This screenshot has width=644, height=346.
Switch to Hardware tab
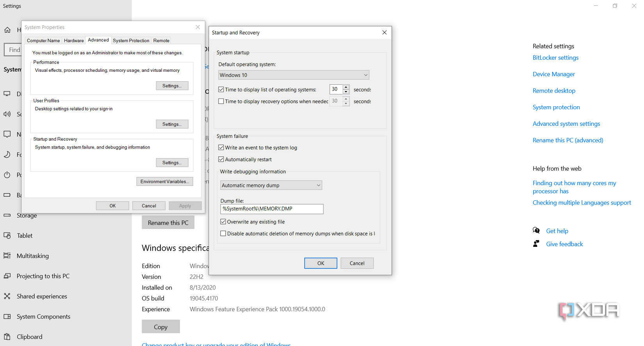[74, 41]
